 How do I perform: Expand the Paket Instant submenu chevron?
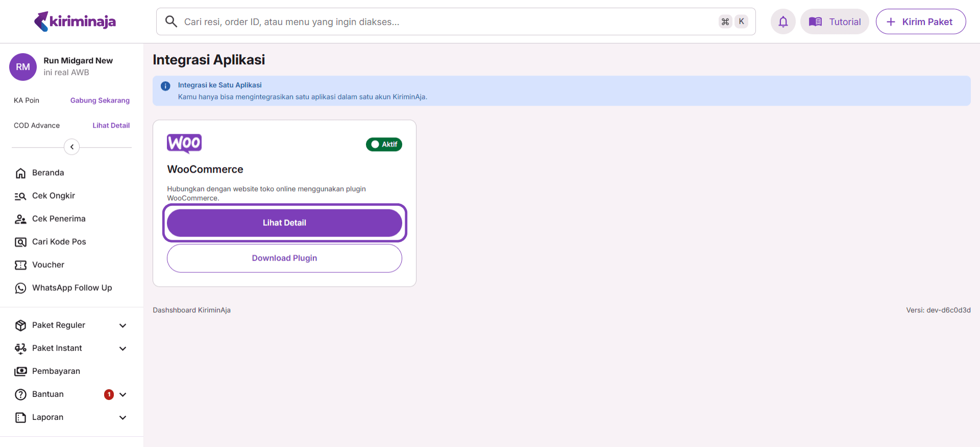point(122,348)
